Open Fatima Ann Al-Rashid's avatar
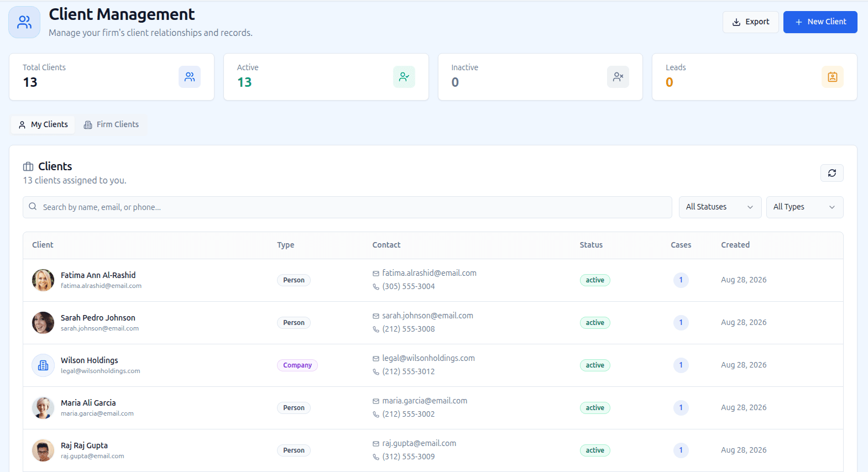Image resolution: width=868 pixels, height=472 pixels. (43, 280)
